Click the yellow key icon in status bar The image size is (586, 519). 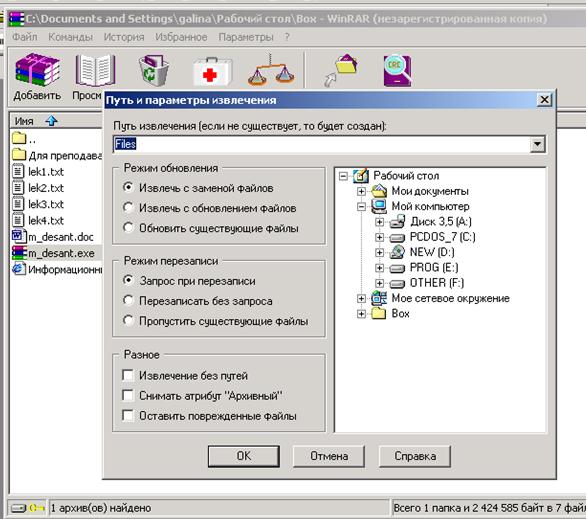tap(37, 508)
